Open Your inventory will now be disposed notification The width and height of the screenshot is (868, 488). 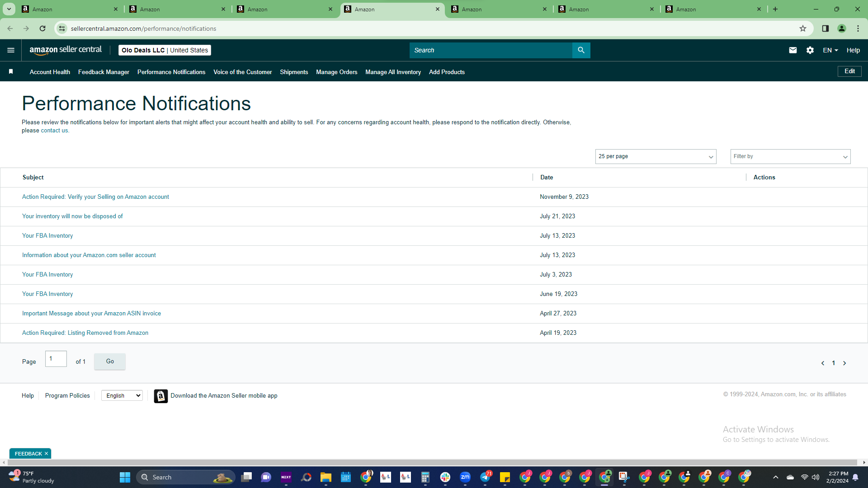(72, 216)
